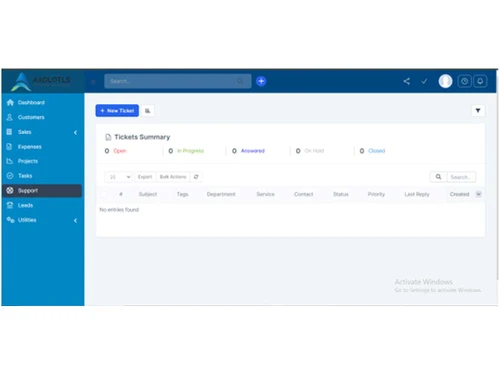The image size is (500, 375).
Task: Sort by Department column header
Action: [221, 194]
